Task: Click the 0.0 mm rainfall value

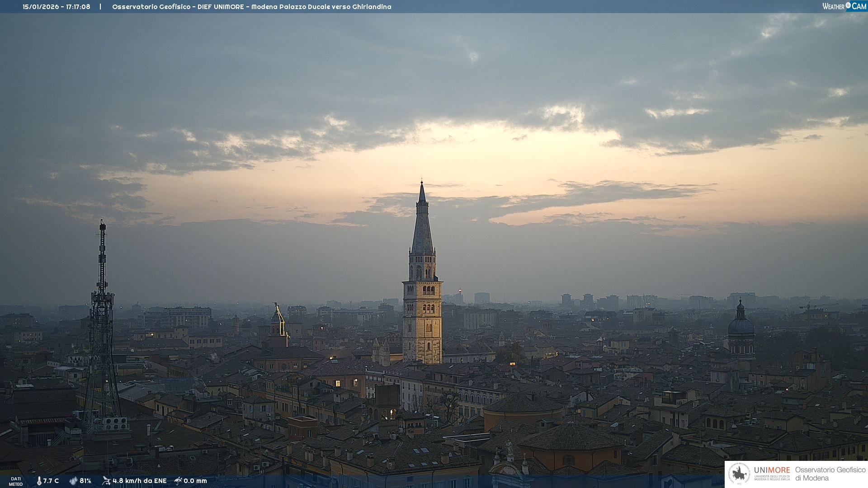Action: (x=195, y=481)
